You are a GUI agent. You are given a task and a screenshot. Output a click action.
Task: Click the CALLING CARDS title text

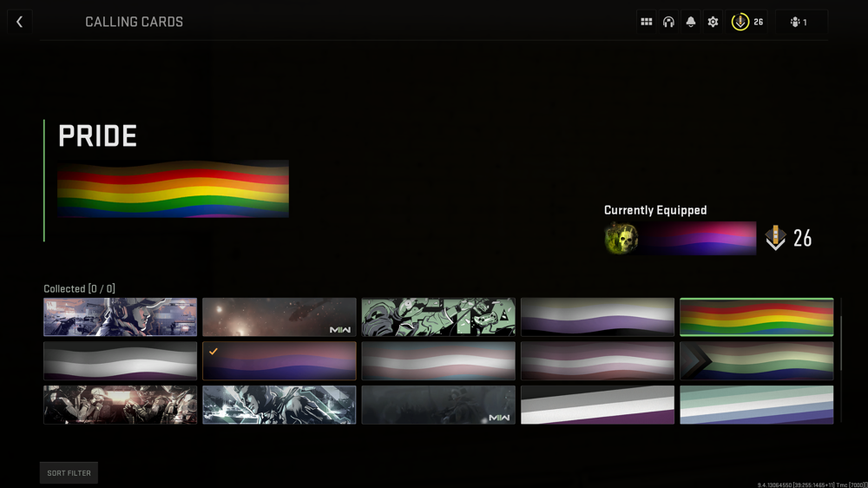(x=134, y=22)
